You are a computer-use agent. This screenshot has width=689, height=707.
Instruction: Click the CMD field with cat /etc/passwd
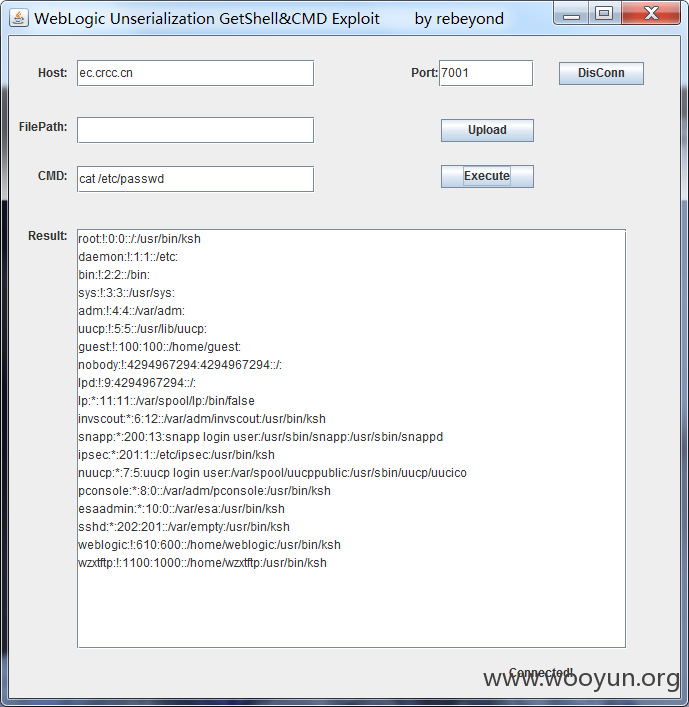[195, 179]
